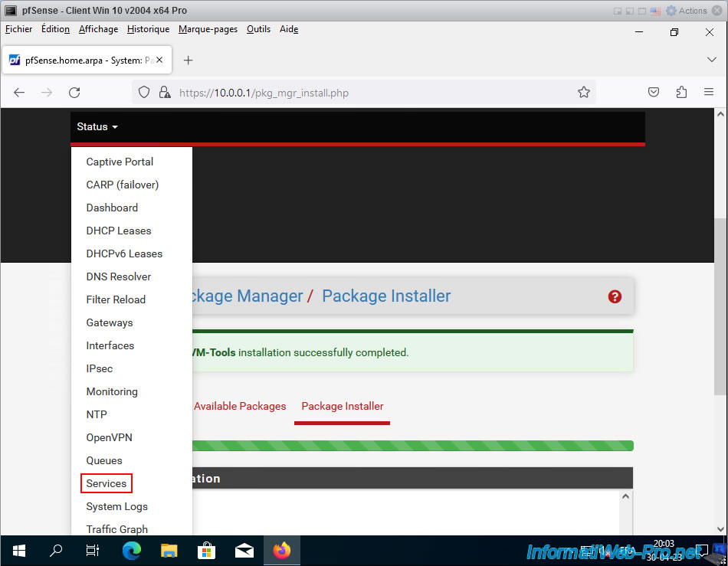Open Microsoft Store from the taskbar
728x566 pixels.
point(206,551)
